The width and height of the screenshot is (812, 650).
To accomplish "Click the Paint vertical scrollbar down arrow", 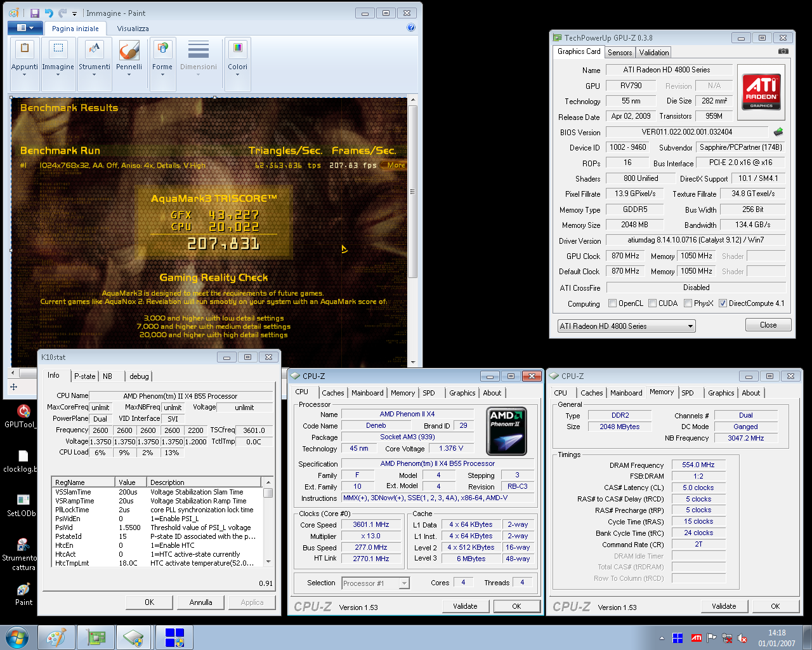I will 413,362.
